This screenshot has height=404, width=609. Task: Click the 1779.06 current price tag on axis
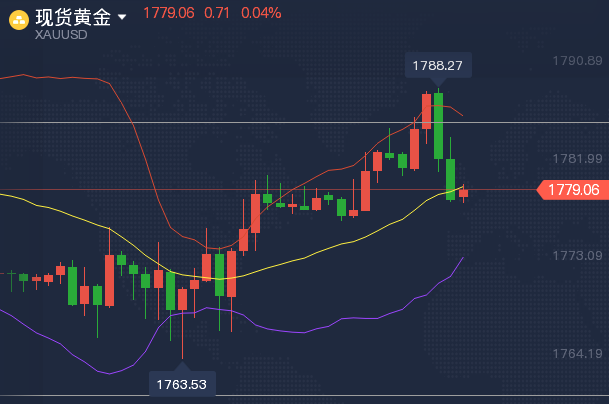click(x=573, y=190)
